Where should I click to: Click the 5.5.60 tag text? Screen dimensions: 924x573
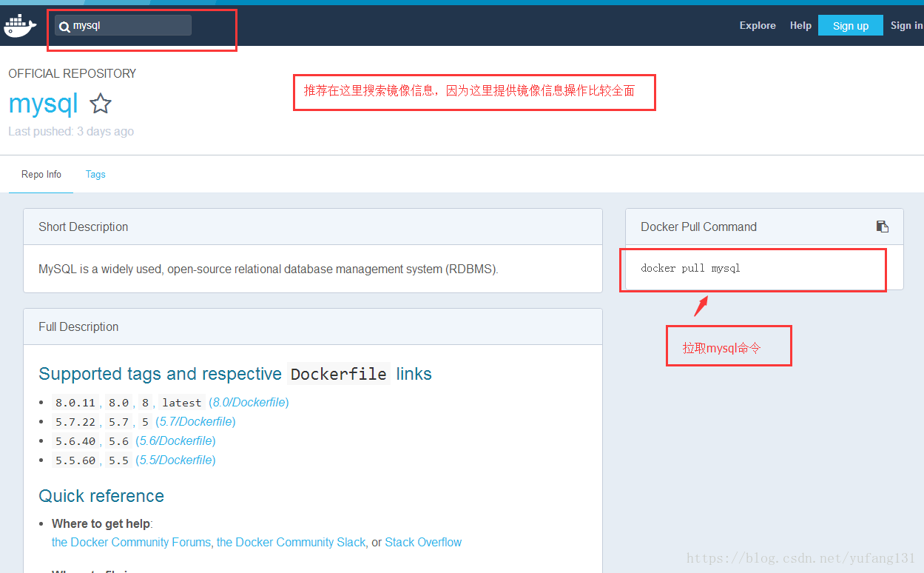[x=75, y=460]
